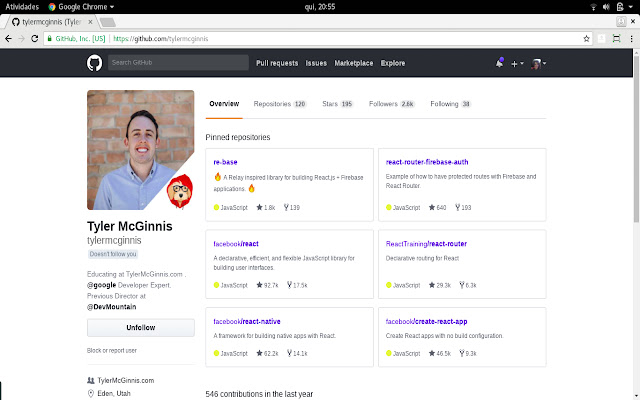Open Chrome three-dot menu

[x=631, y=39]
